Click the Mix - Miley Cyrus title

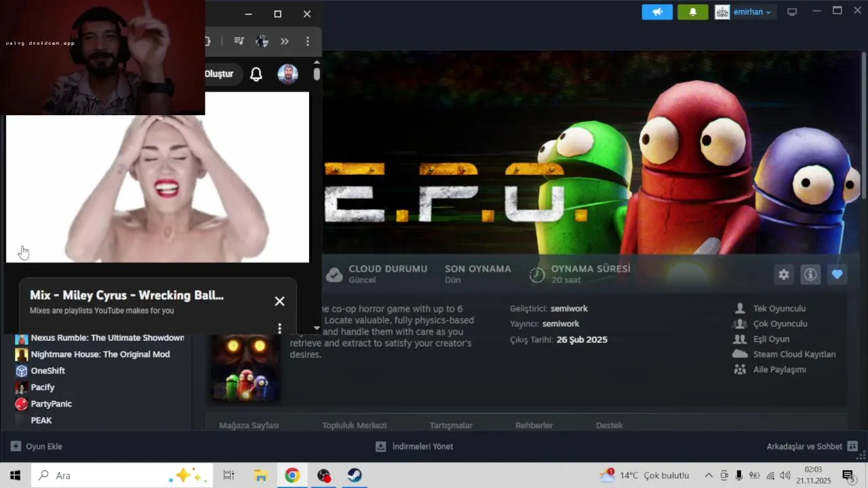click(x=127, y=296)
